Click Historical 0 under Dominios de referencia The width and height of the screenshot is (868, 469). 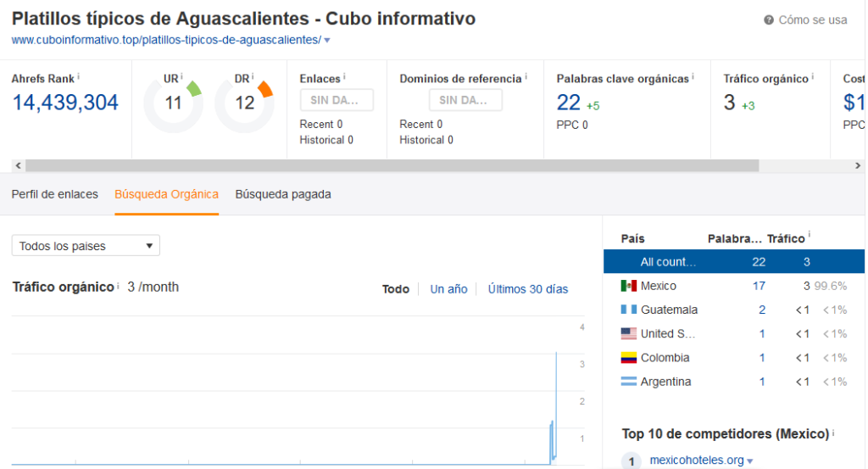pyautogui.click(x=426, y=140)
